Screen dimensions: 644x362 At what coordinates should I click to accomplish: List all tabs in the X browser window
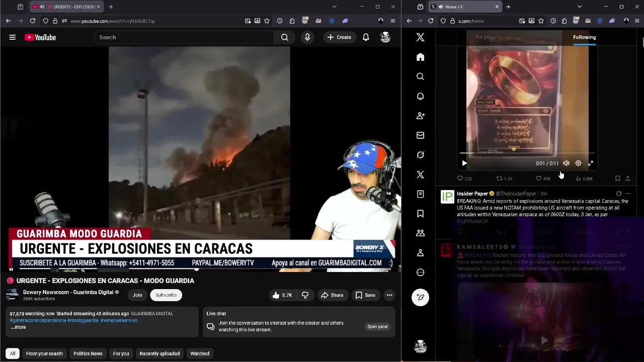[579, 7]
